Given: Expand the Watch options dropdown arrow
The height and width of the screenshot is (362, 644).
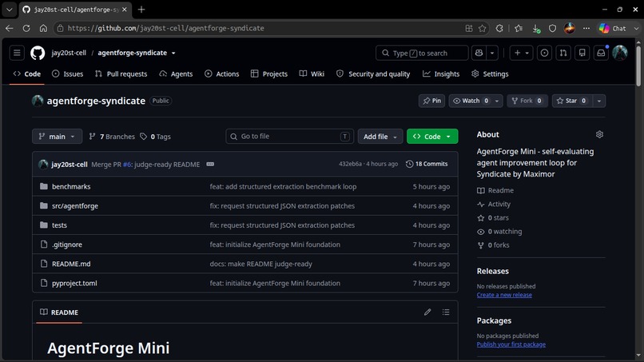Looking at the screenshot, I should [497, 101].
